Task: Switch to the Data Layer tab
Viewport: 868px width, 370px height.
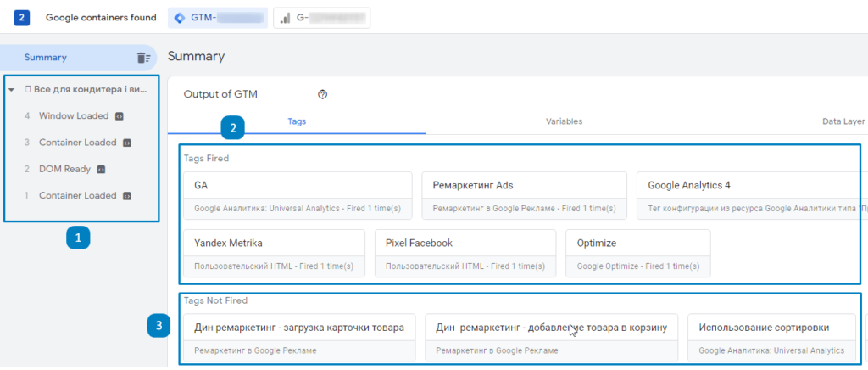Action: pos(843,121)
